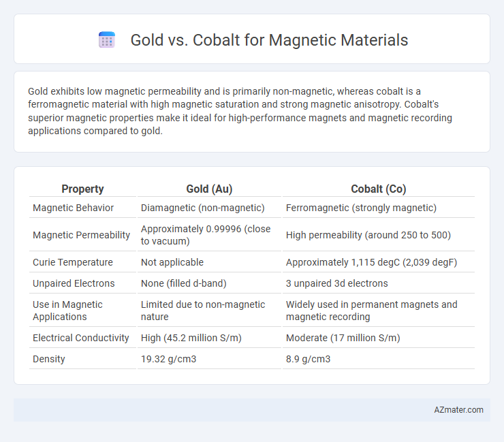Click the 'Magnetic Permeability' row label

(82, 235)
